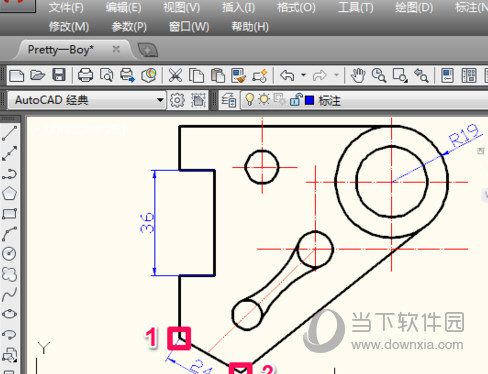
Task: Open the 插入(I) menu
Action: point(239,7)
